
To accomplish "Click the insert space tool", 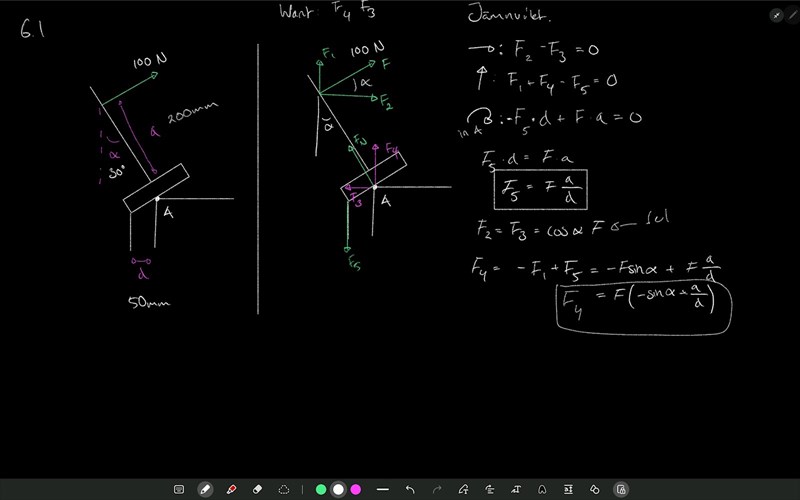I will pos(568,489).
